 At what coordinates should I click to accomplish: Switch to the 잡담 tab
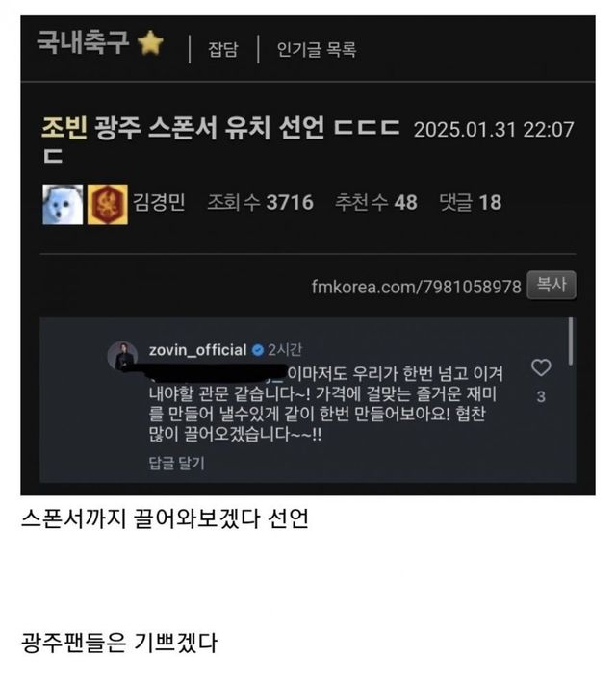(x=223, y=49)
